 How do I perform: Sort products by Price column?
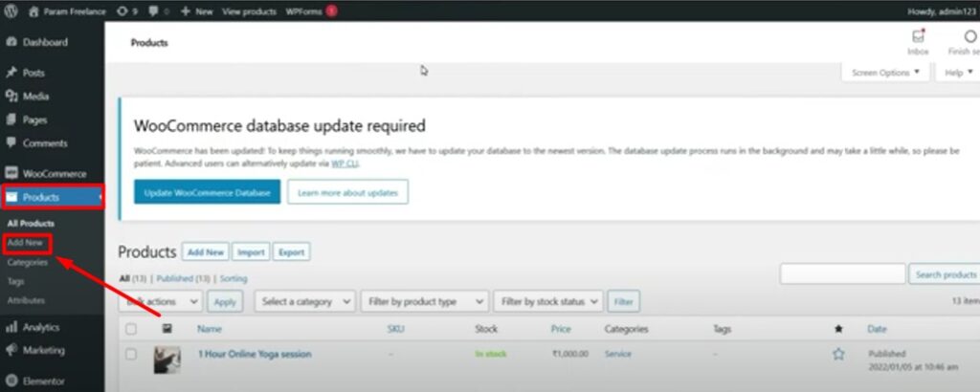point(561,329)
